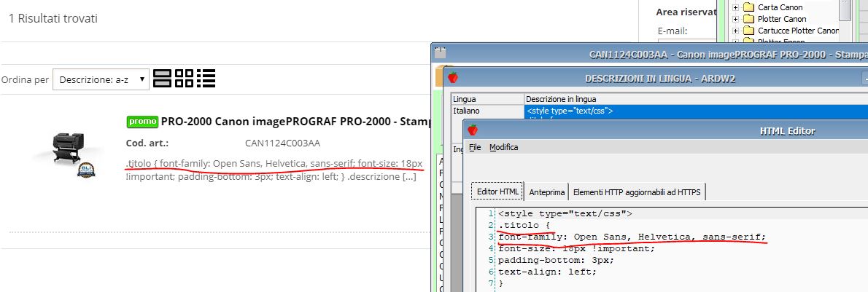This screenshot has height=292, width=868.
Task: Click the 'Area riservata' heading
Action: [686, 12]
